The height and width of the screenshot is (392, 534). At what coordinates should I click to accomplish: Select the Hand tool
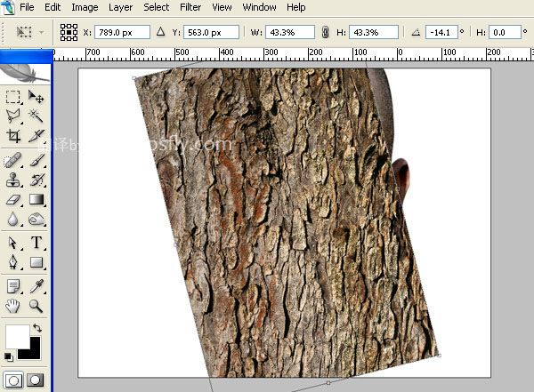(x=13, y=306)
